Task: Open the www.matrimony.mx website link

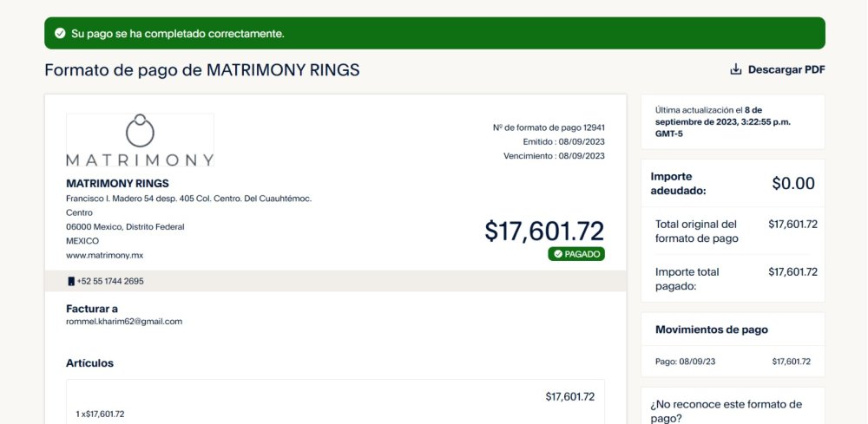Action: point(105,256)
